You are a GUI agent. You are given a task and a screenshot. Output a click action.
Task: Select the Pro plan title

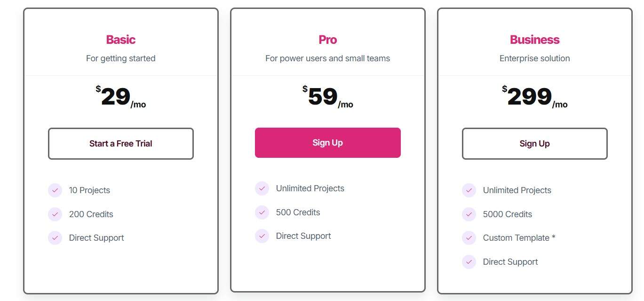[327, 40]
